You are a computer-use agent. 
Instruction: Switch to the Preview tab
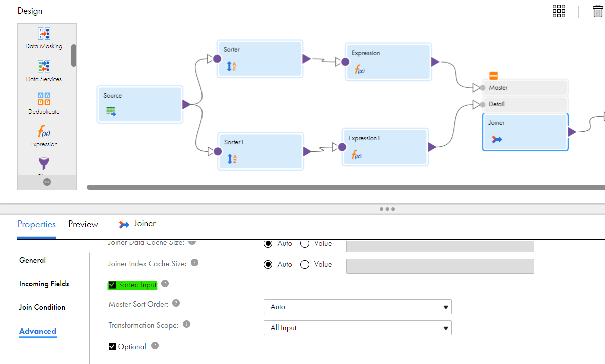tap(83, 224)
